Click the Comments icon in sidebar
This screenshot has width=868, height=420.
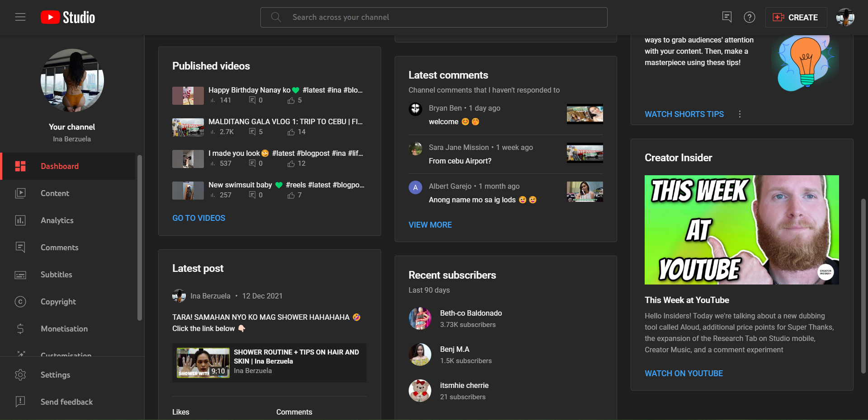pyautogui.click(x=20, y=247)
